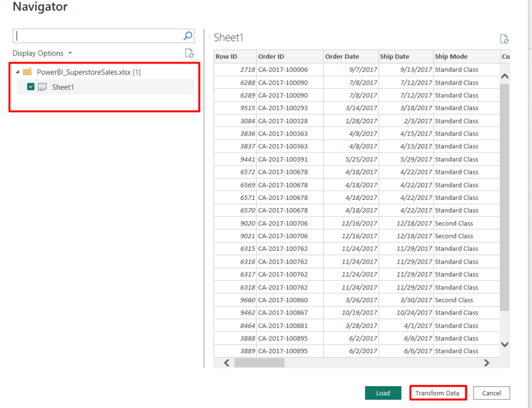The height and width of the screenshot is (408, 532).
Task: Click the Row ID cell 6572
Action: [x=235, y=172]
